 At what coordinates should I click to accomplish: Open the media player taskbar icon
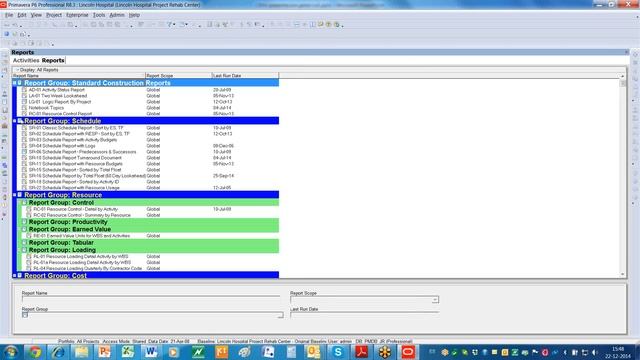[174, 352]
